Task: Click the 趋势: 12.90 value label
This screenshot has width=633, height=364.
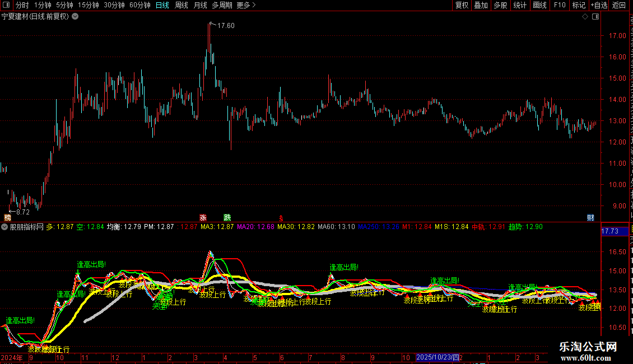Action: [x=525, y=227]
